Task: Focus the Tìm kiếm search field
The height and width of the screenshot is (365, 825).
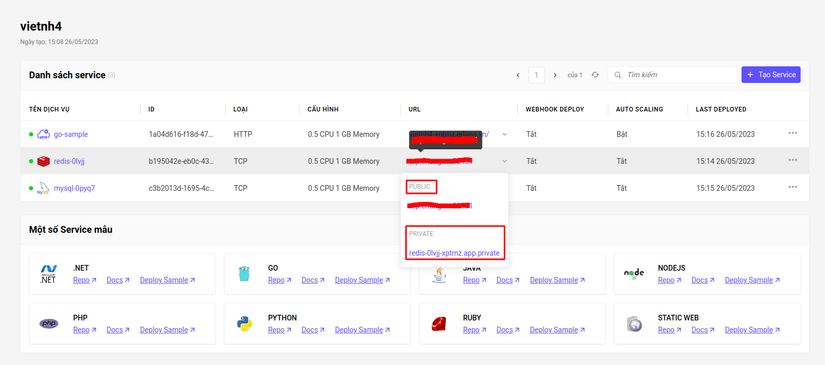Action: pos(672,75)
